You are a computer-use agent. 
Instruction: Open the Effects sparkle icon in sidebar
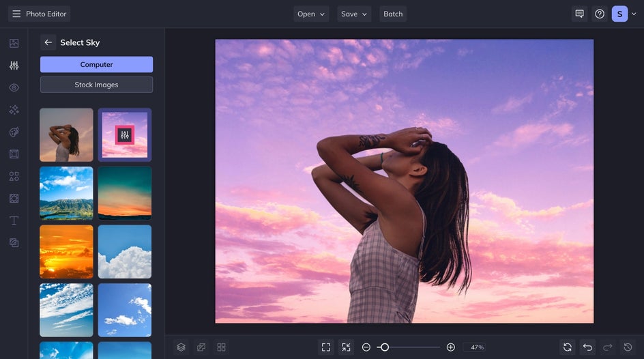[x=14, y=110]
